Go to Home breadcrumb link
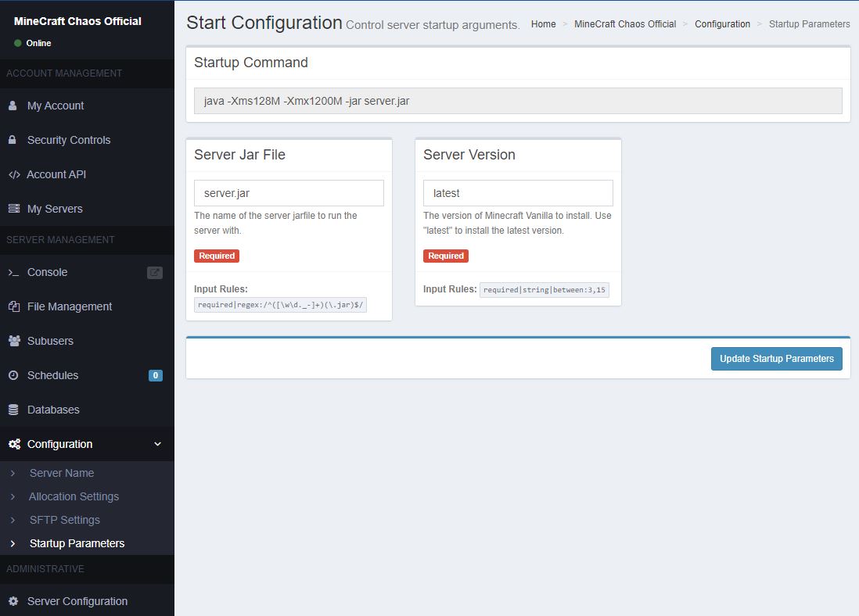The width and height of the screenshot is (859, 616). (543, 24)
